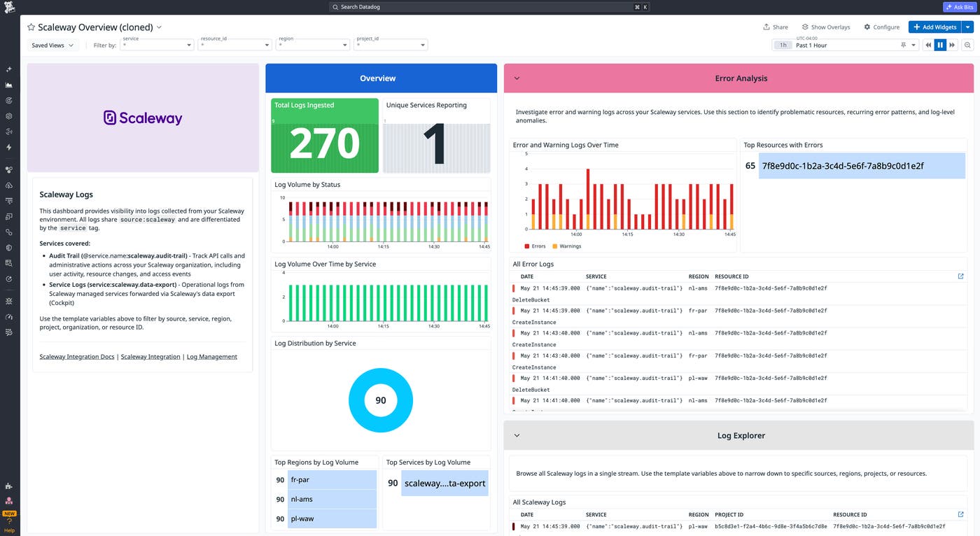This screenshot has height=536, width=980.
Task: Click the Add Widgets button
Action: (934, 27)
